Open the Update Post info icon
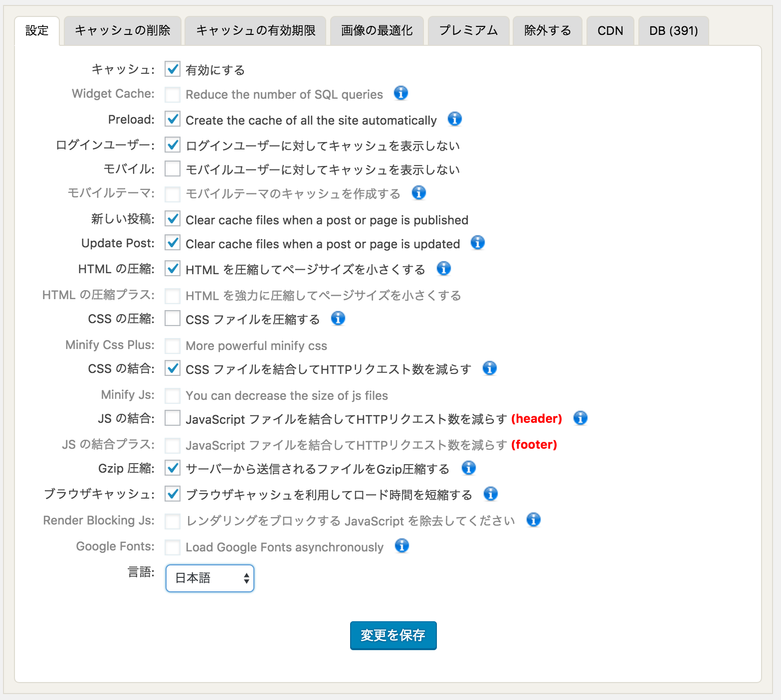 click(x=478, y=243)
